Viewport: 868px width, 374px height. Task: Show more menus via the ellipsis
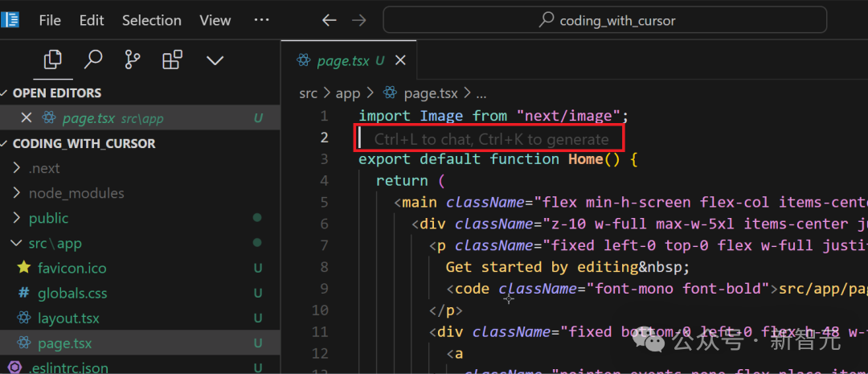click(x=260, y=20)
